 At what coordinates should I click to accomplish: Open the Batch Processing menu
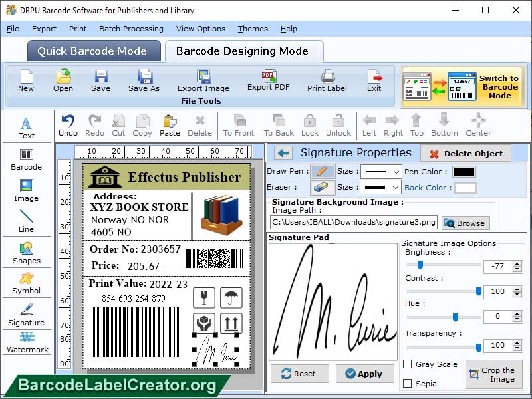pyautogui.click(x=131, y=29)
